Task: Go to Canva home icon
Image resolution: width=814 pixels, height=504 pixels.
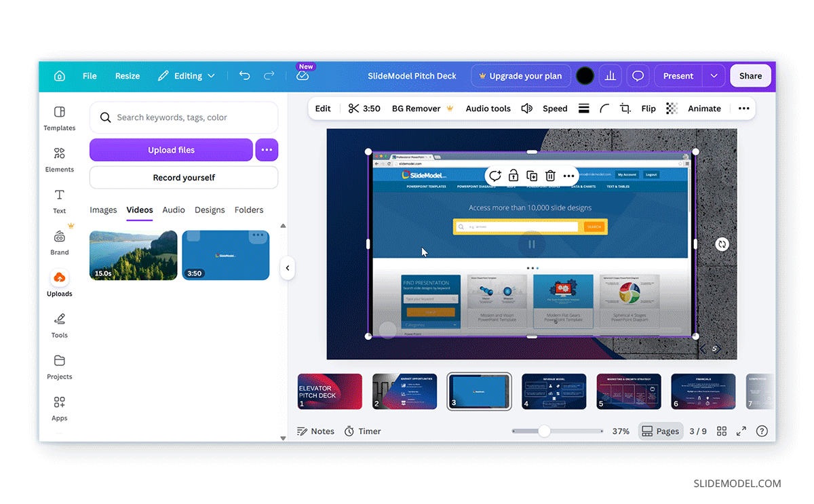Action: [x=60, y=76]
